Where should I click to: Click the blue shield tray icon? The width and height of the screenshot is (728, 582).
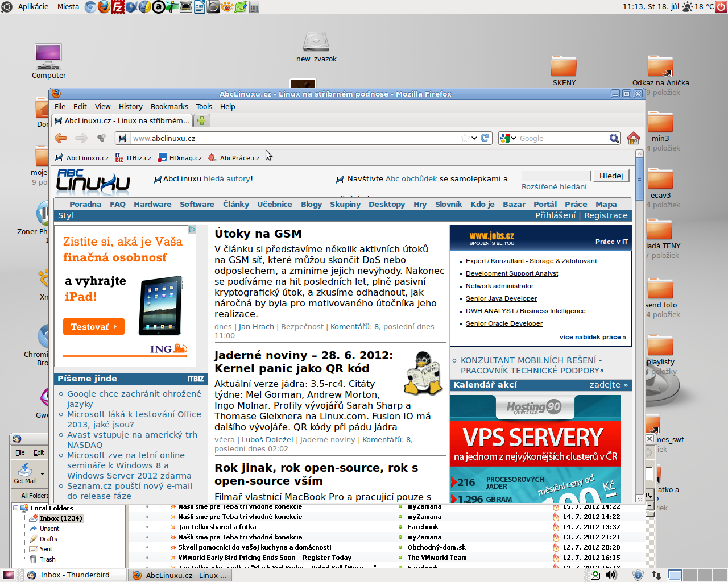pos(638,575)
